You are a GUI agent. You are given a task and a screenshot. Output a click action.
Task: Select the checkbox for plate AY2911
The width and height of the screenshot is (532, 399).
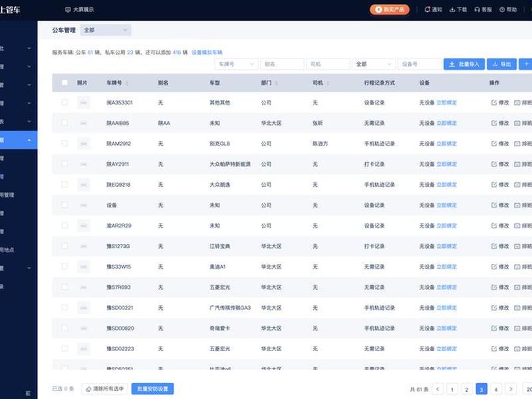65,164
